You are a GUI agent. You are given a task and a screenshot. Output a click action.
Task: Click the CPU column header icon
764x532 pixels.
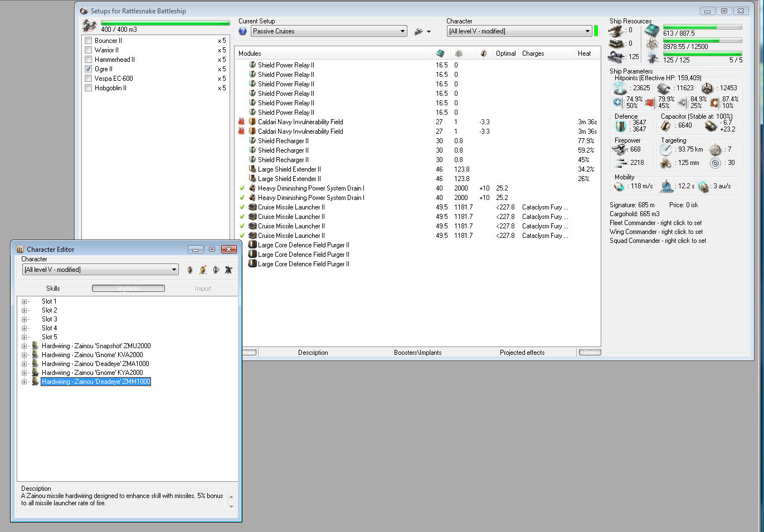coord(440,53)
